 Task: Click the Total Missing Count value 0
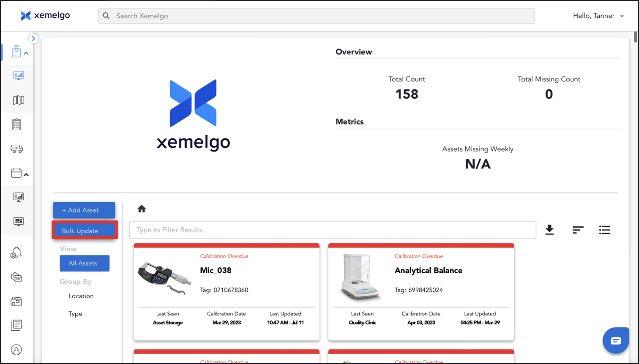(549, 94)
